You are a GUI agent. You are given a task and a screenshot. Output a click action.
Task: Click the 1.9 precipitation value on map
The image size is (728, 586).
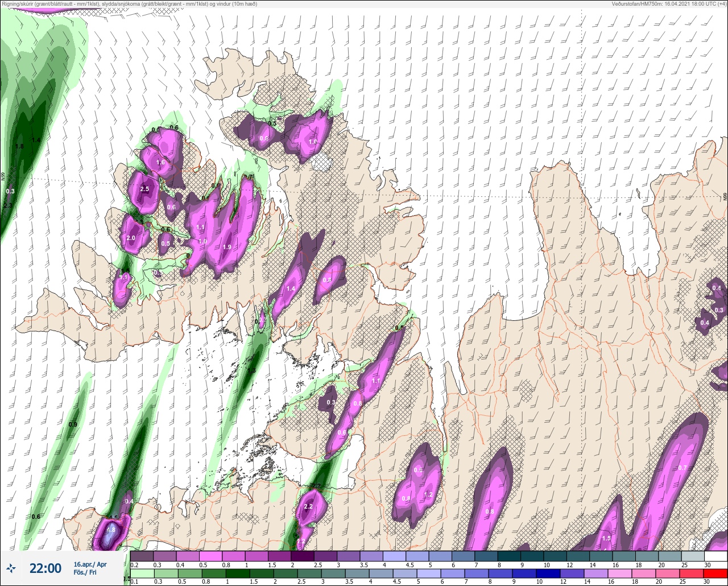click(x=227, y=247)
